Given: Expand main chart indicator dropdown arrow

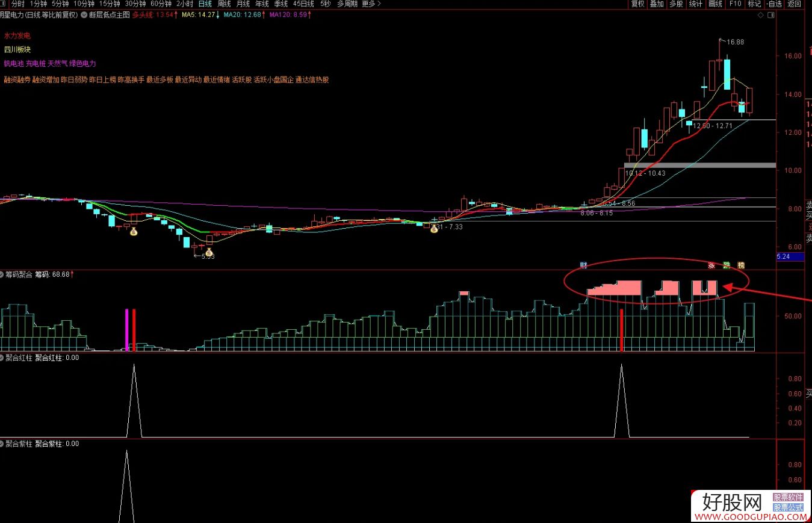Looking at the screenshot, I should pyautogui.click(x=83, y=14).
